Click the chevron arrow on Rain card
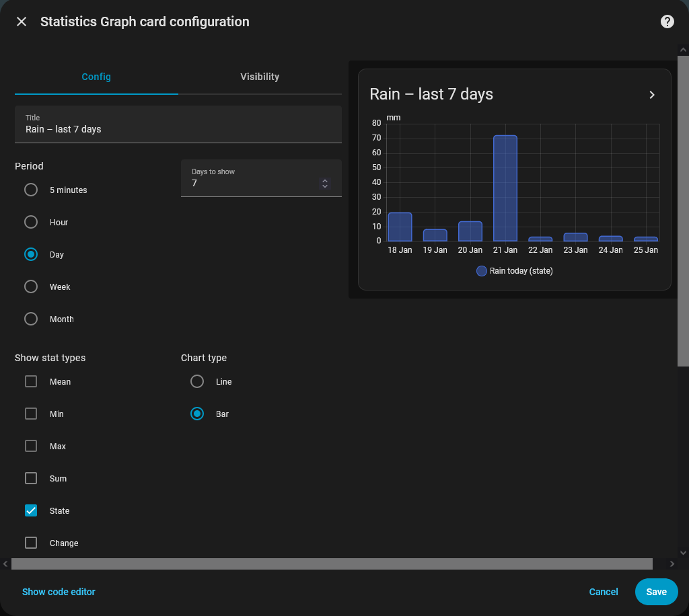 pos(651,95)
